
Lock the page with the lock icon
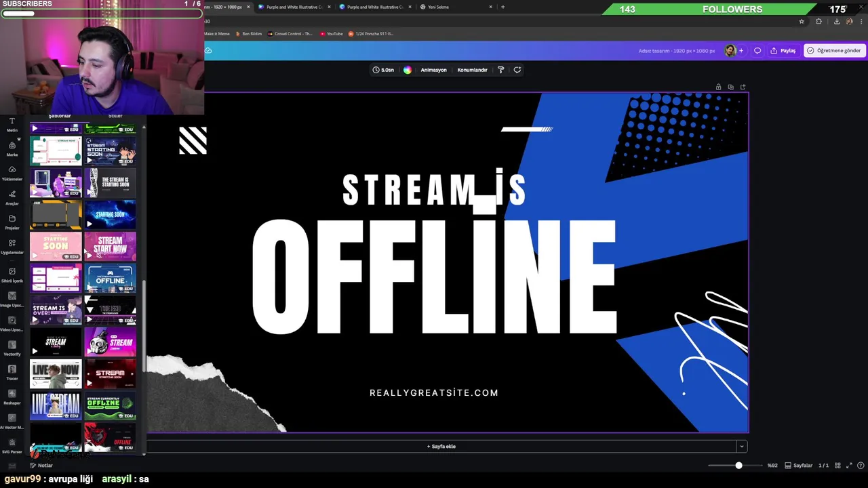(x=718, y=87)
